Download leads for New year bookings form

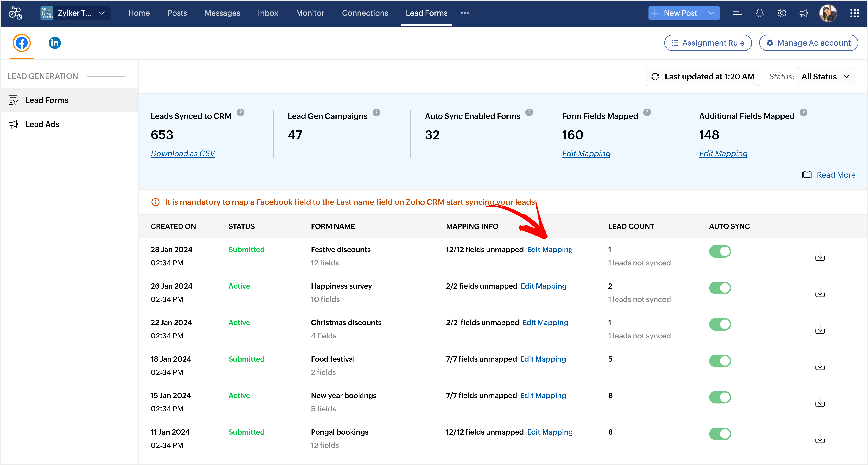click(x=820, y=402)
